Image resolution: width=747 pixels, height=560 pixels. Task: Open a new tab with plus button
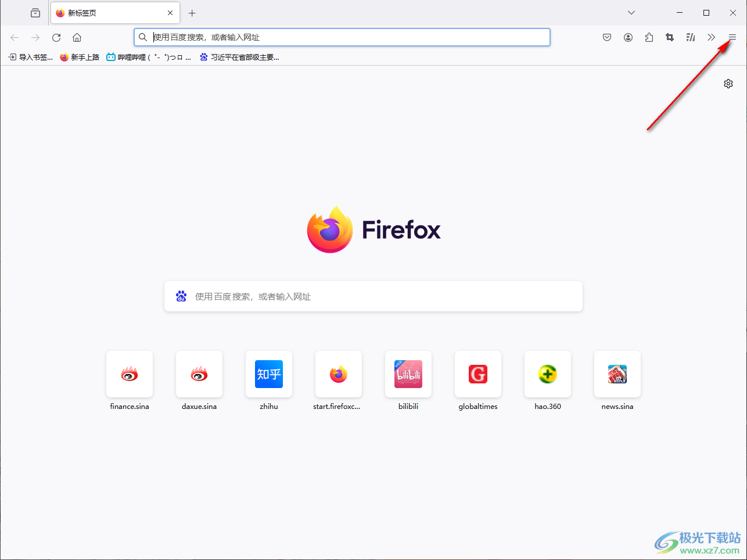click(x=192, y=13)
